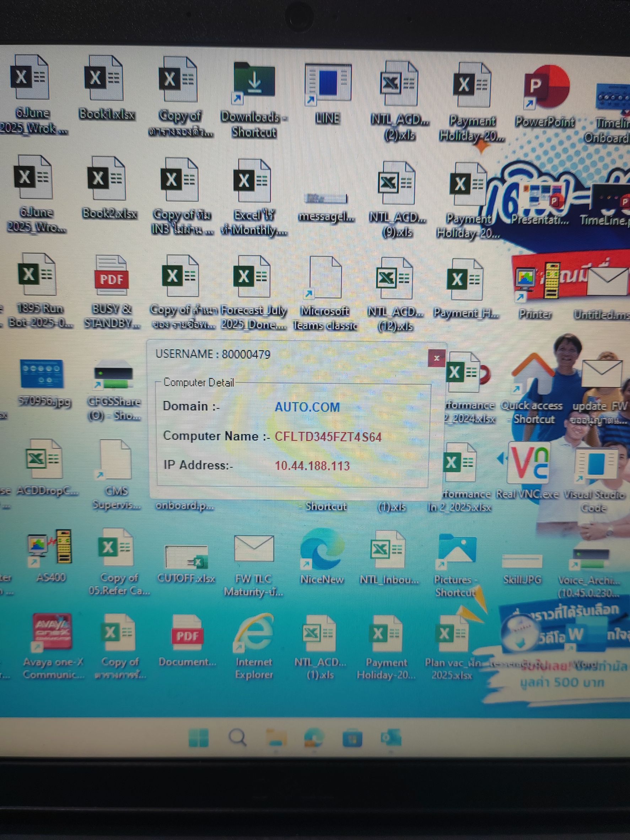Viewport: 630px width, 840px height.
Task: Open the NiceNew Edge shortcut
Action: point(322,549)
